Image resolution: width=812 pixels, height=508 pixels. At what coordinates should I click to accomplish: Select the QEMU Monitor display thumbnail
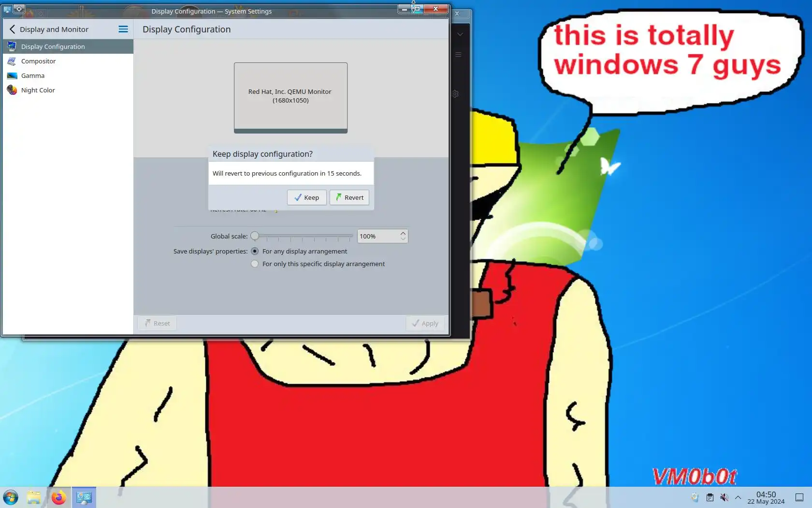coord(290,98)
